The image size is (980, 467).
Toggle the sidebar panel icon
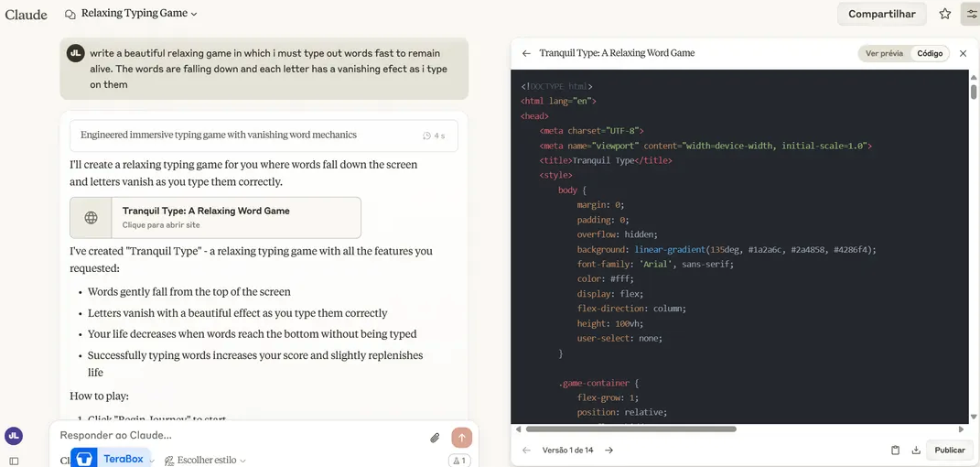14,462
